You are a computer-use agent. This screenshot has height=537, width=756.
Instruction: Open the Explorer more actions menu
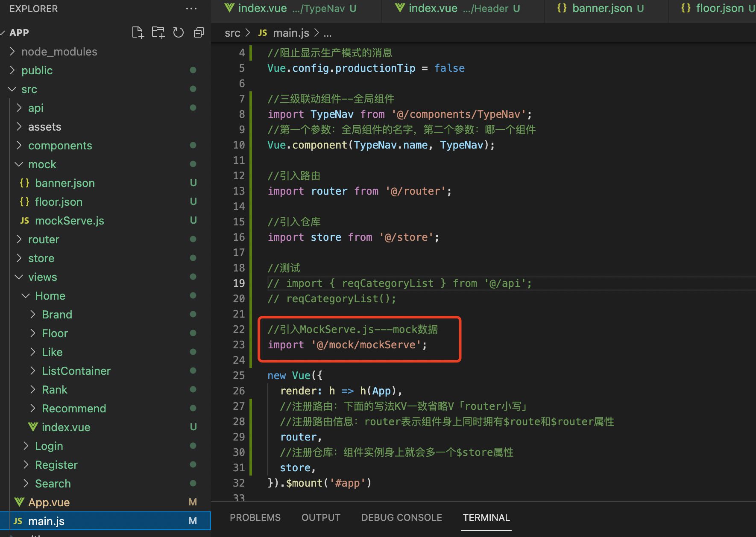point(191,9)
